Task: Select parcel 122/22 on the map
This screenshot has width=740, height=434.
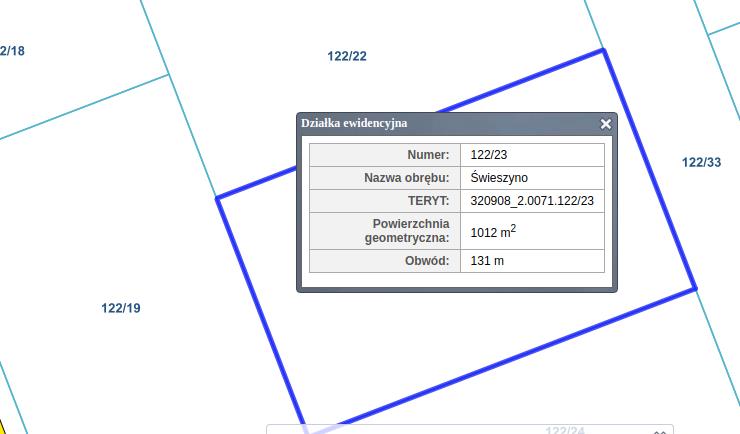Action: click(347, 56)
